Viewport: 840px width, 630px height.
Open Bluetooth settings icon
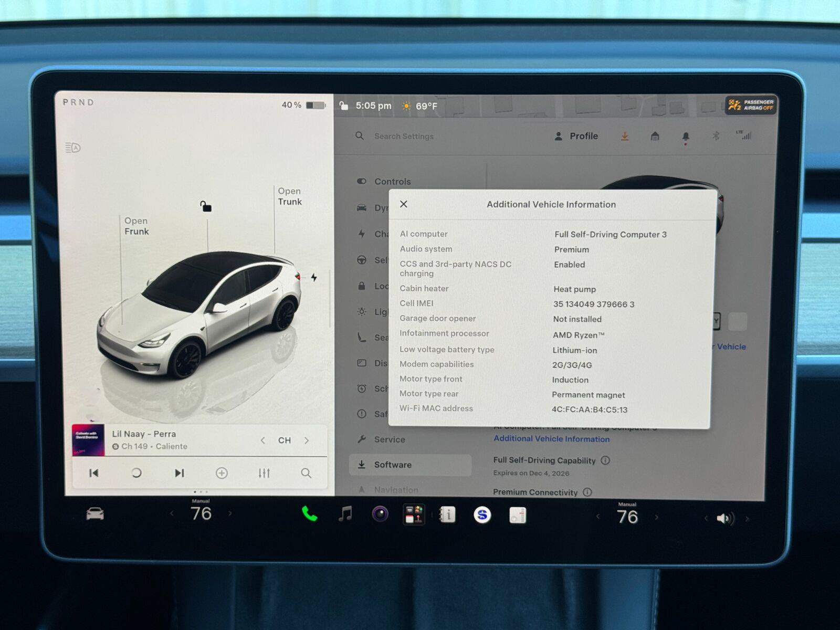[716, 136]
